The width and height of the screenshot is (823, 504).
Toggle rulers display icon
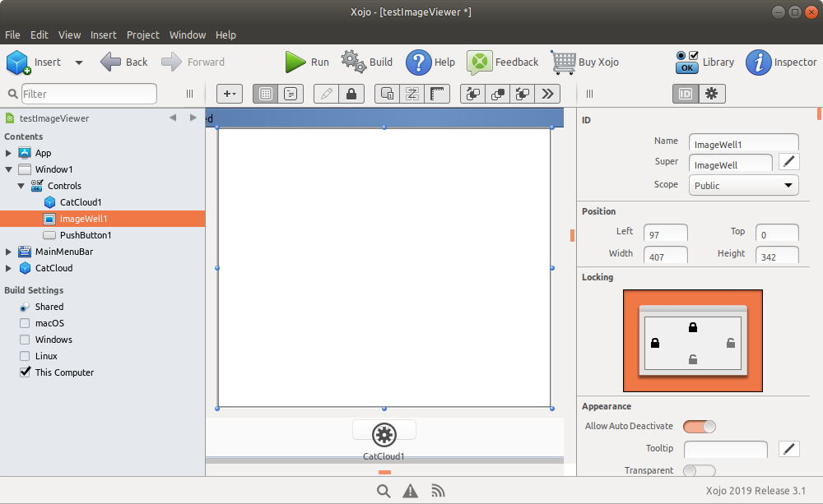pyautogui.click(x=437, y=94)
